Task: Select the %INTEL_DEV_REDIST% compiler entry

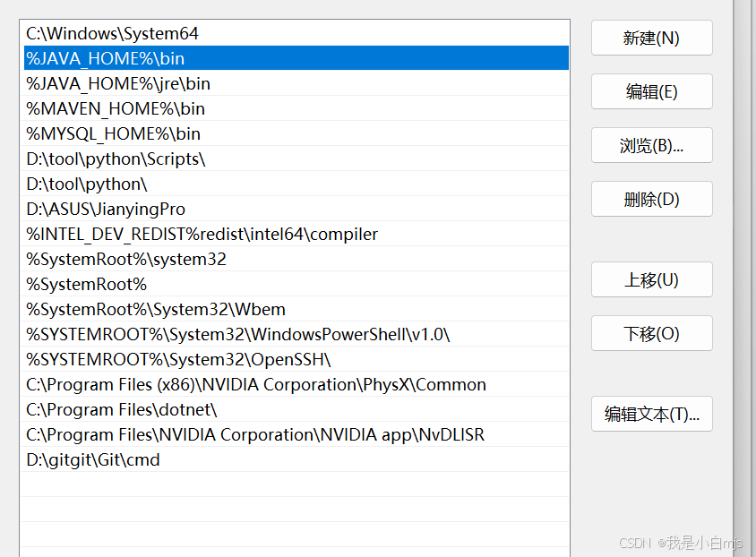Action: pos(295,234)
